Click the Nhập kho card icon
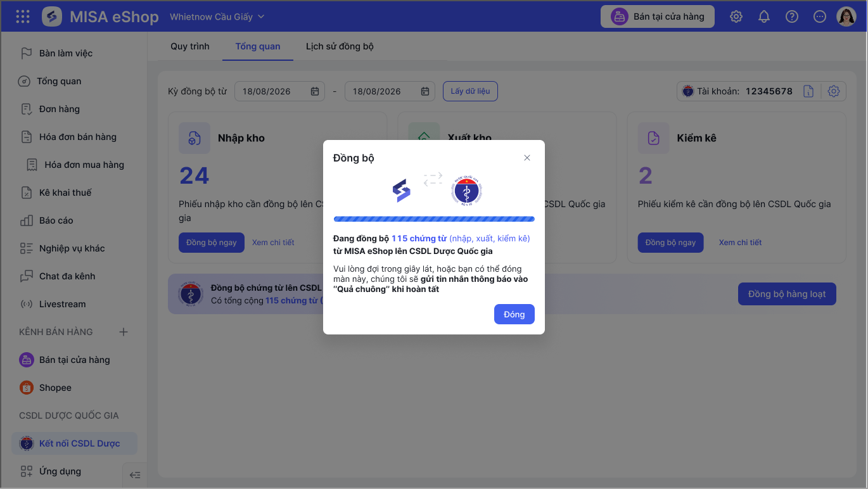This screenshot has height=489, width=868. click(x=195, y=137)
